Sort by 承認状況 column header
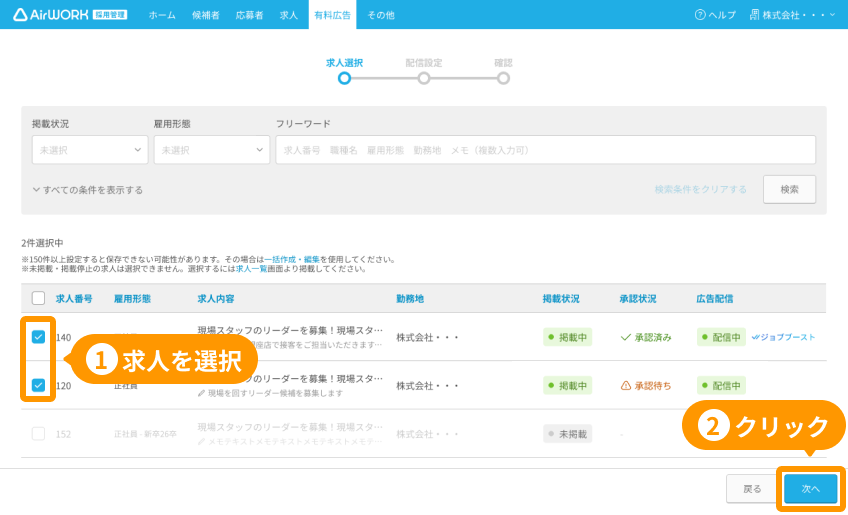 [638, 299]
